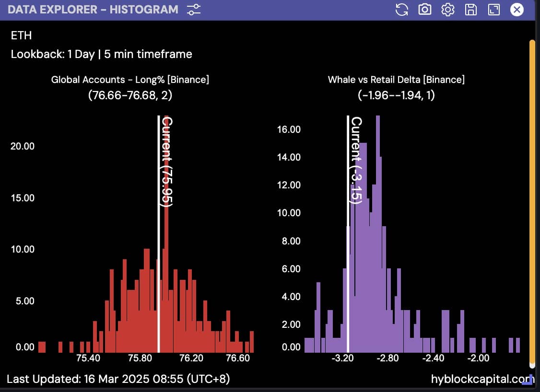Click the Lookback: 1 Day timeframe text
Screen dimensions: 540x392
pos(101,54)
